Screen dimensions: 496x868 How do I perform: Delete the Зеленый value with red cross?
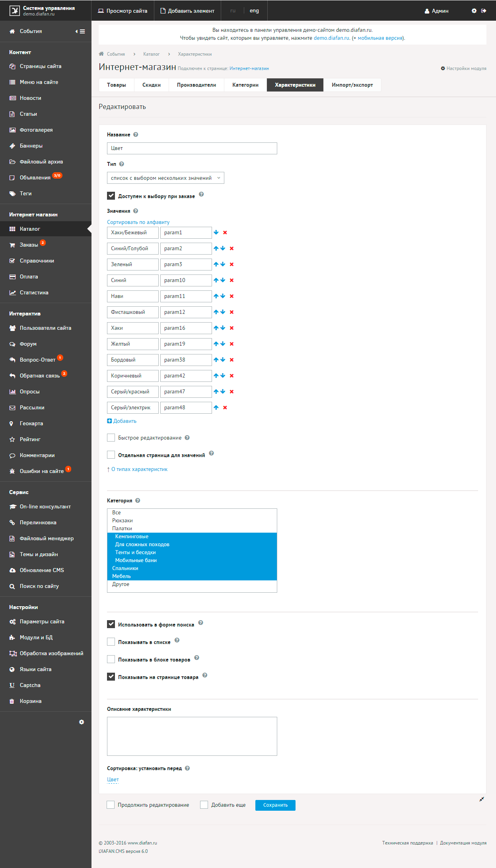tap(231, 265)
